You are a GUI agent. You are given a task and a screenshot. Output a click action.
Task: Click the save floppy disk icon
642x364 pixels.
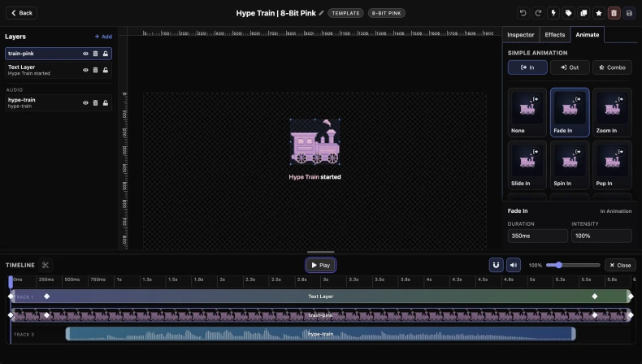(629, 13)
